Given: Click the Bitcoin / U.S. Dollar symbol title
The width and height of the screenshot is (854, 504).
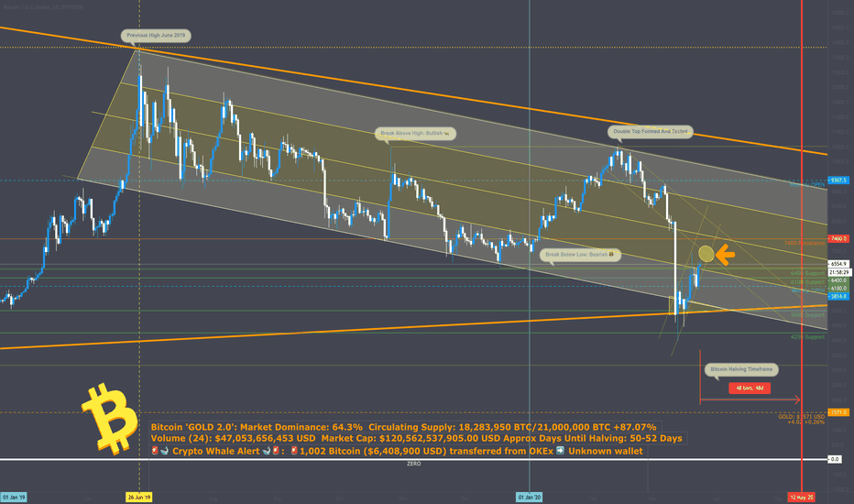Looking at the screenshot, I should [x=42, y=7].
